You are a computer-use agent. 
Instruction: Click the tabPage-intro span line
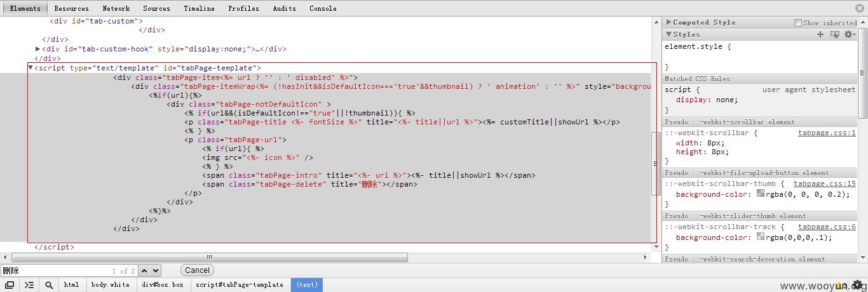(369, 175)
